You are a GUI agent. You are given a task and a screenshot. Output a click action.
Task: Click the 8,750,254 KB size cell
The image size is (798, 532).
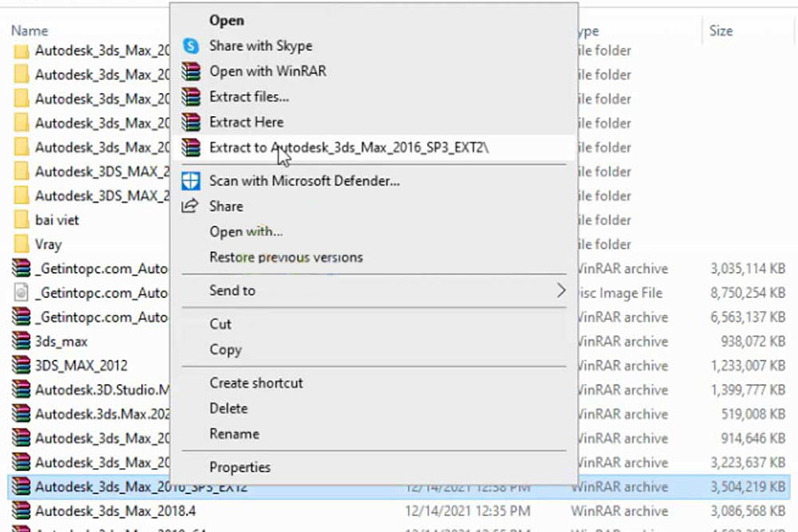[747, 293]
